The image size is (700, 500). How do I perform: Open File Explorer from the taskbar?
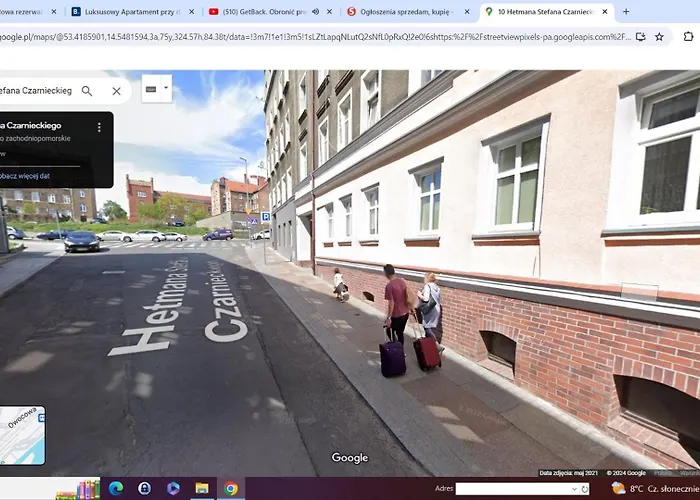(202, 488)
